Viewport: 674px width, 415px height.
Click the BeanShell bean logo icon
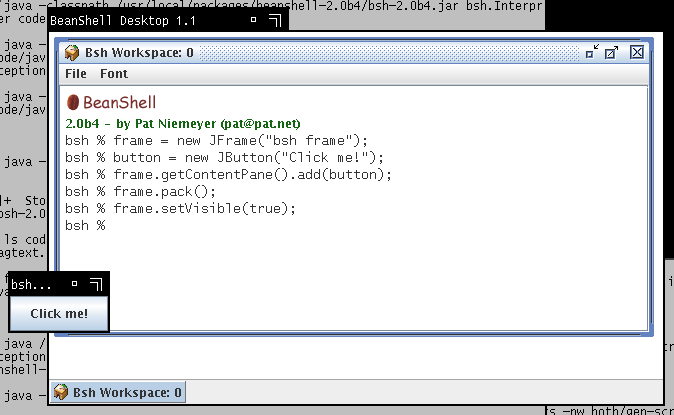(73, 101)
